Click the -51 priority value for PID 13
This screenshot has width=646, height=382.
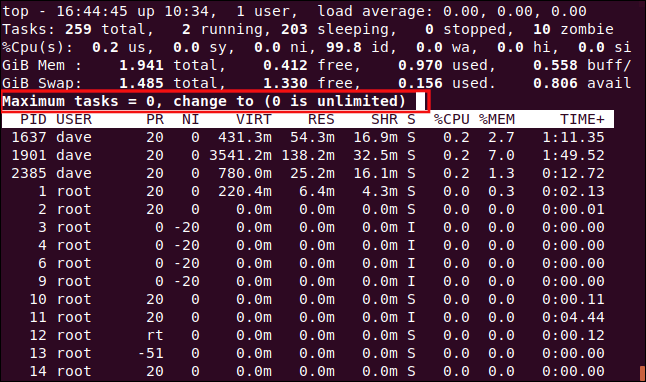[150, 353]
